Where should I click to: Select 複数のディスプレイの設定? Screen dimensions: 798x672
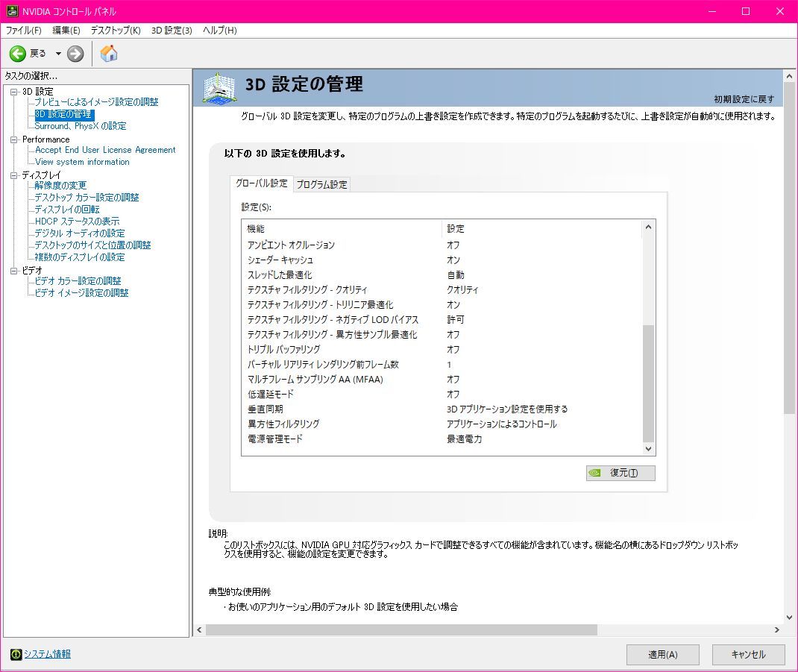[x=79, y=257]
